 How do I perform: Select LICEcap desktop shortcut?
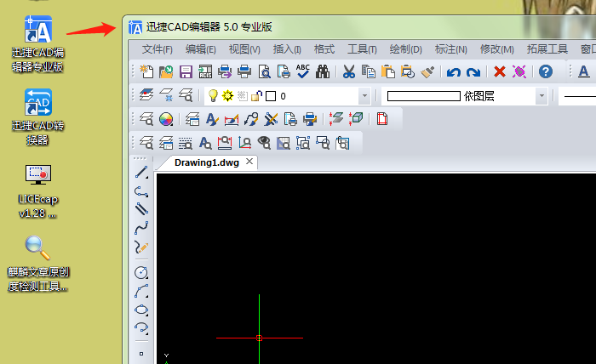tap(37, 191)
